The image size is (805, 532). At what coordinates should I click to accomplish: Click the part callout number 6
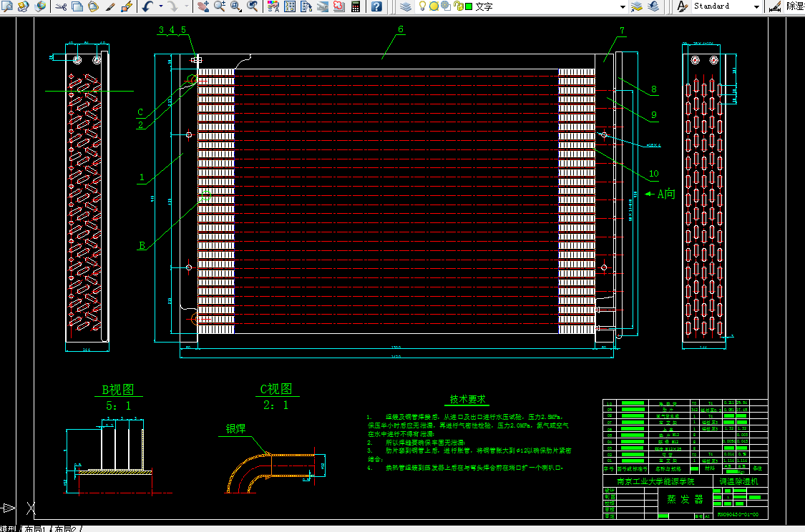401,29
